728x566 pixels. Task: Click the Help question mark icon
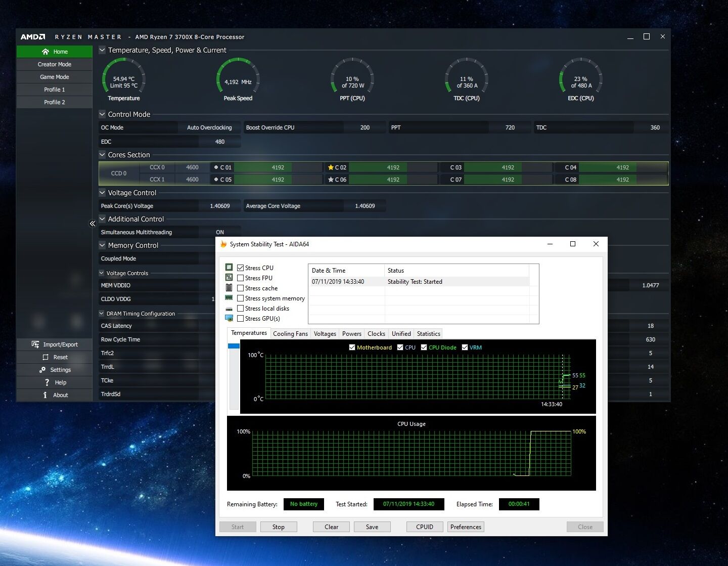tap(47, 382)
